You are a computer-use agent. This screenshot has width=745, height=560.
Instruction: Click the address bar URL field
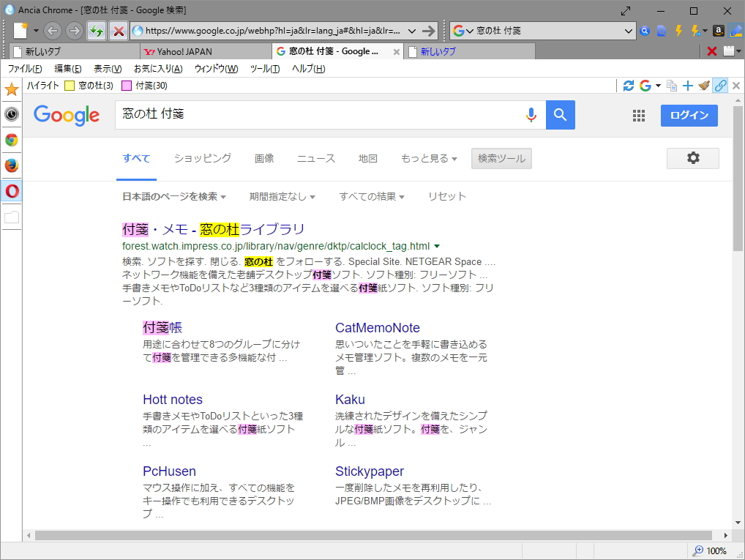pos(272,31)
